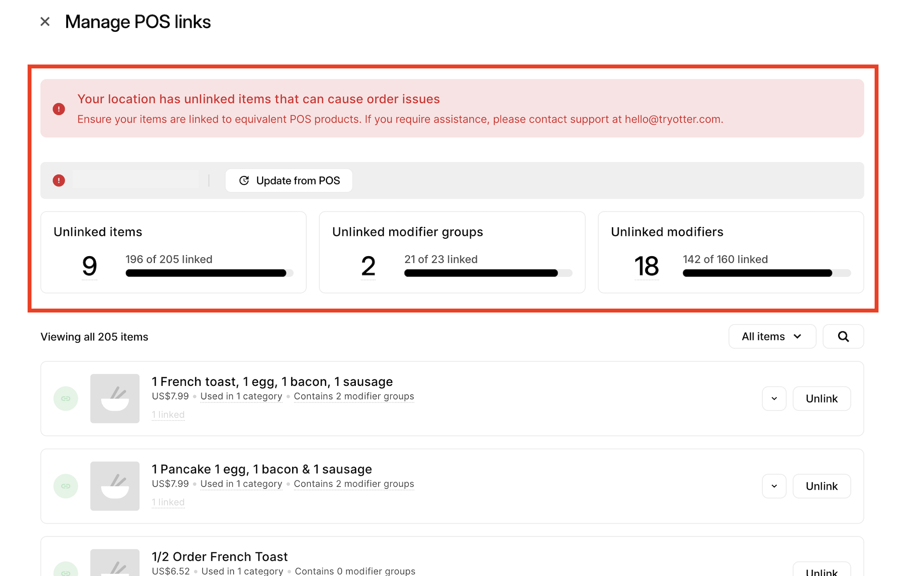The height and width of the screenshot is (576, 924).
Task: Click the 196 of 205 linked progress bar
Action: [x=210, y=273]
